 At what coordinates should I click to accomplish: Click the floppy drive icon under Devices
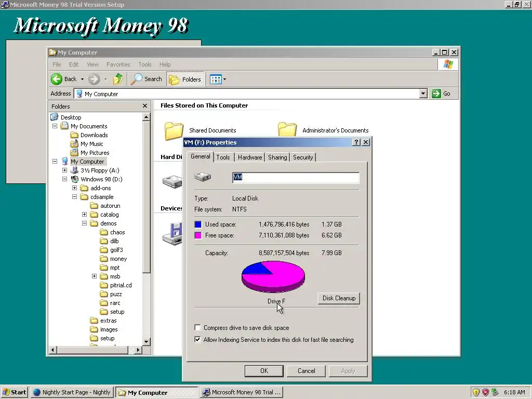(172, 234)
